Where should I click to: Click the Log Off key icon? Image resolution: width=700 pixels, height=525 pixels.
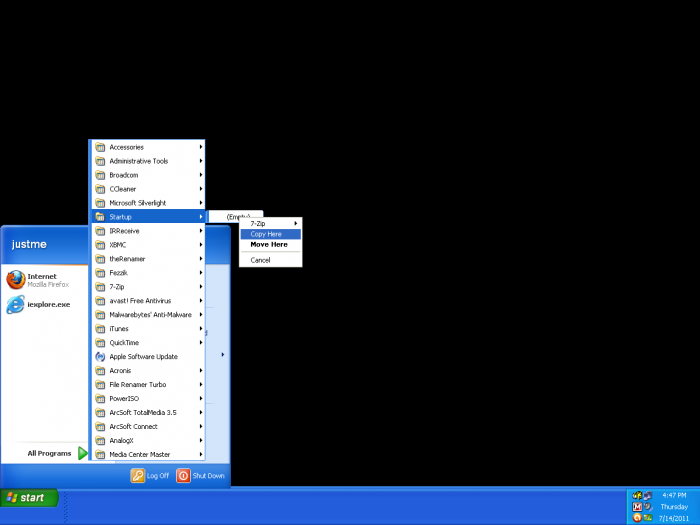pos(138,475)
